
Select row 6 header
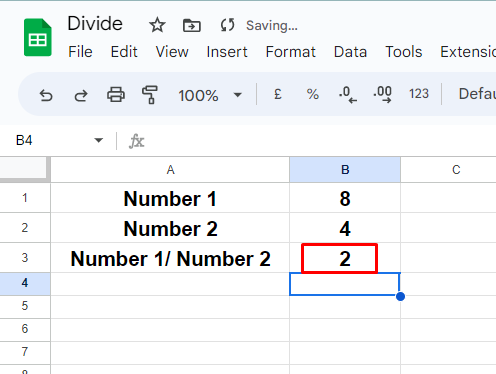click(25, 330)
